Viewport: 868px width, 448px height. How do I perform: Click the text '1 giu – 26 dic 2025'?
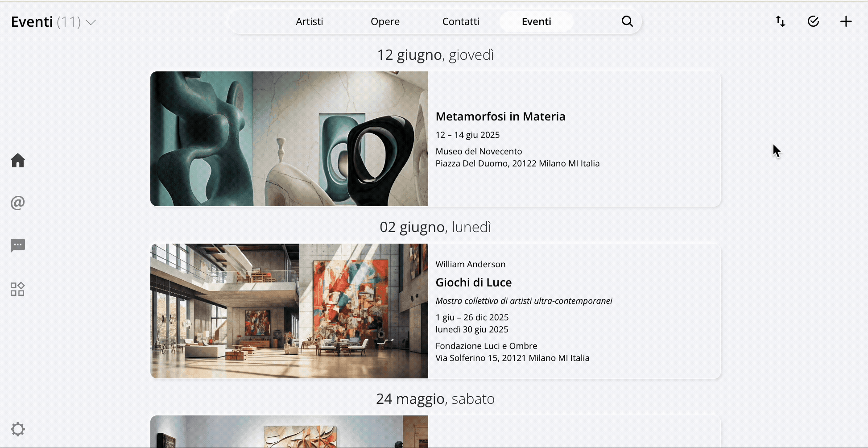pyautogui.click(x=472, y=317)
